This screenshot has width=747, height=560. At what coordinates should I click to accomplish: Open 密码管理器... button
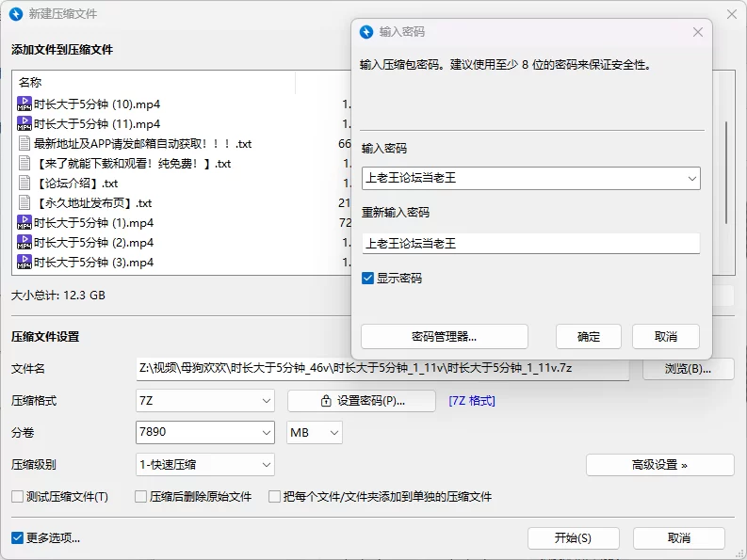tap(444, 337)
